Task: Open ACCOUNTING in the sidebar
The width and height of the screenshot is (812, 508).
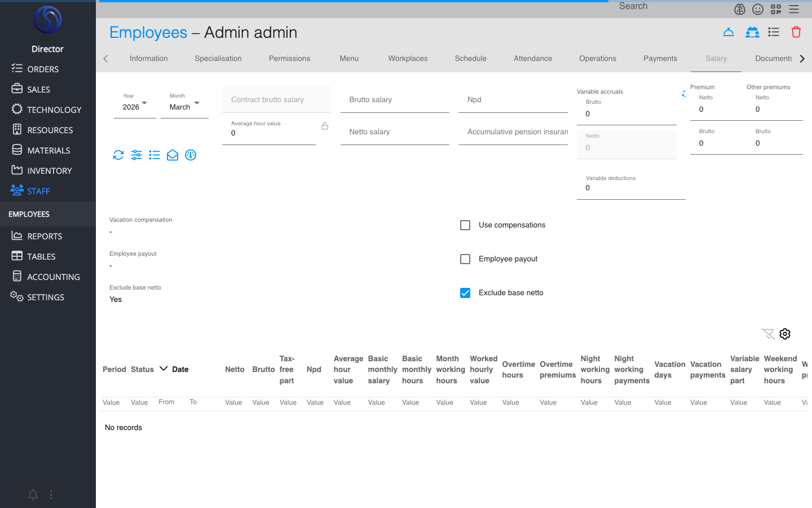Action: (53, 277)
